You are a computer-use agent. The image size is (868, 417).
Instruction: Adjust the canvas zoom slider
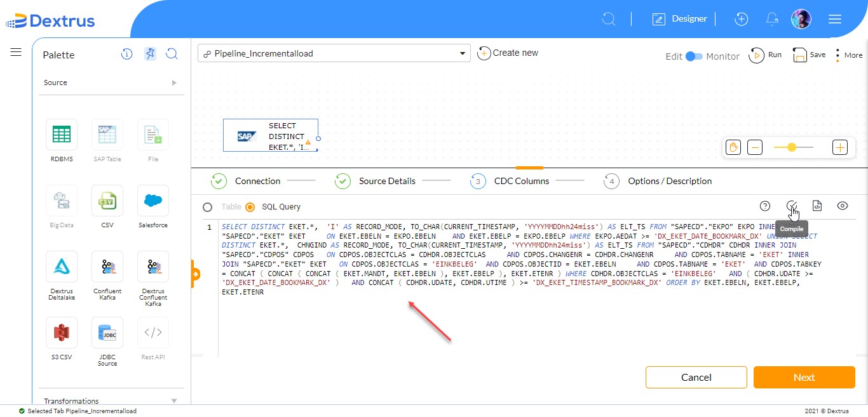pyautogui.click(x=792, y=147)
